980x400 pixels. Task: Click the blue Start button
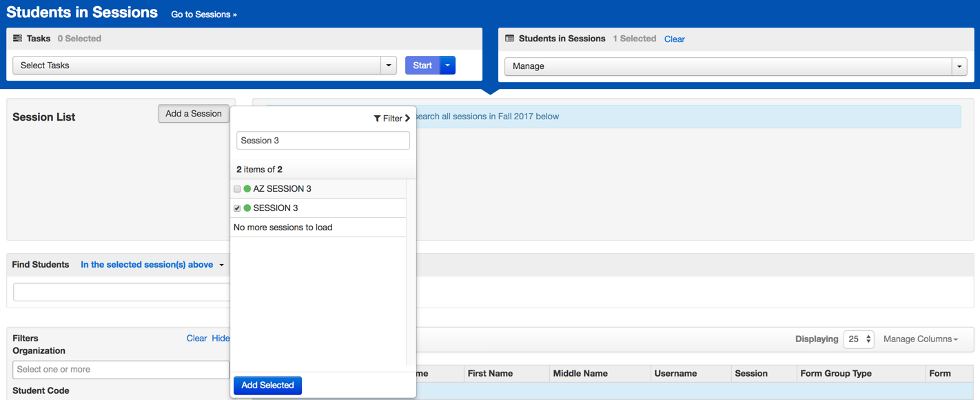tap(422, 66)
